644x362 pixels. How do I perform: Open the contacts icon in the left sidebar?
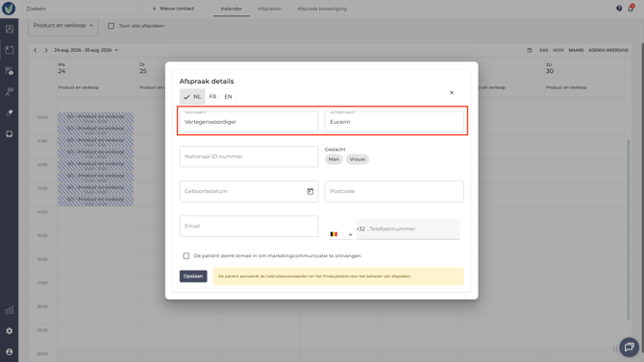click(9, 29)
